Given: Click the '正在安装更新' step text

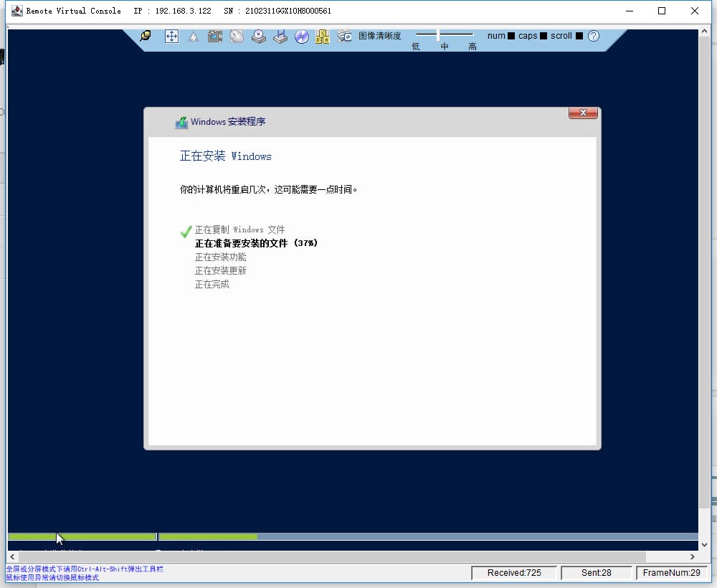Looking at the screenshot, I should coord(220,270).
